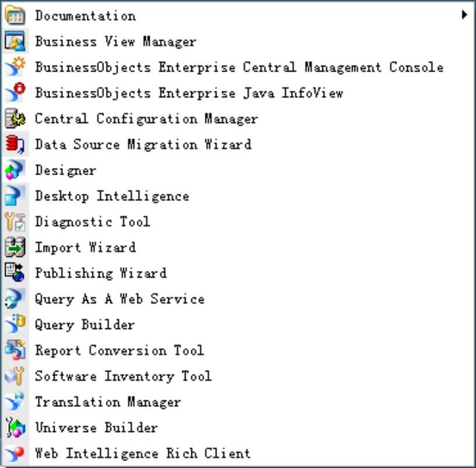Click the Diagnostic Tool icon

(15, 222)
